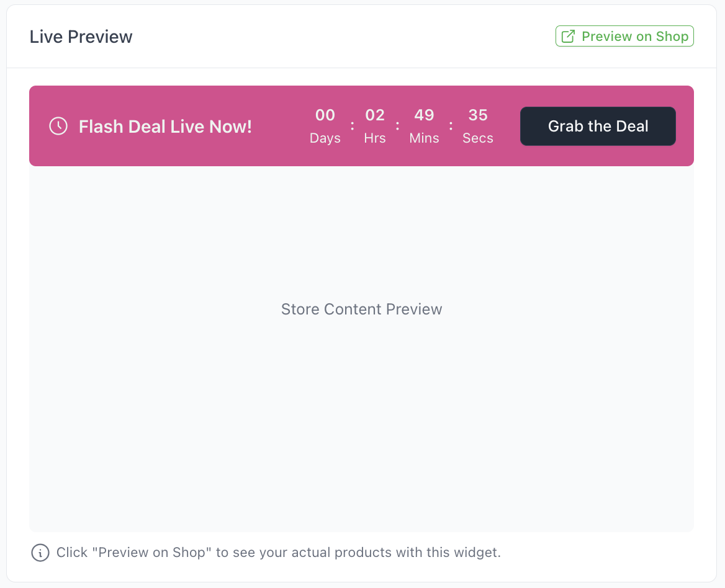Click the colon between Hrs and Mins

pos(397,126)
